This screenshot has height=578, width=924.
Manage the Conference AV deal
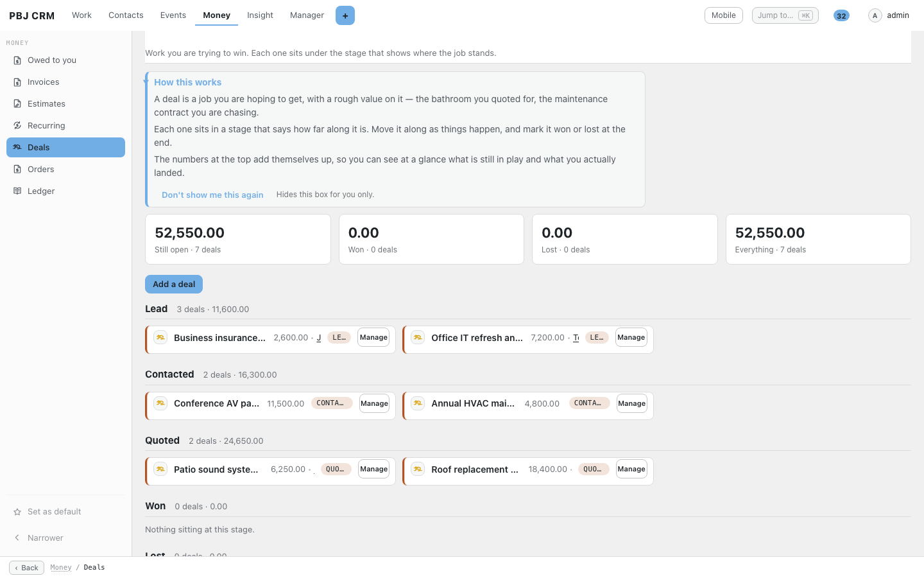(374, 404)
